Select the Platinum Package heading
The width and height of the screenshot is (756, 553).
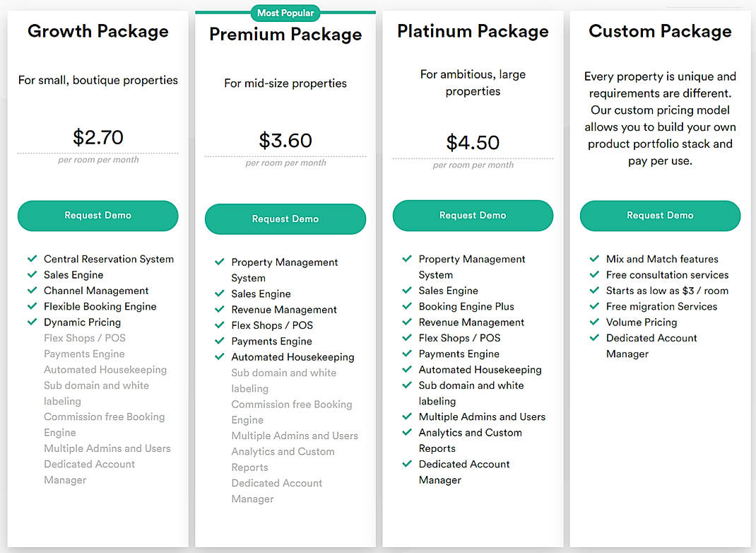point(473,31)
